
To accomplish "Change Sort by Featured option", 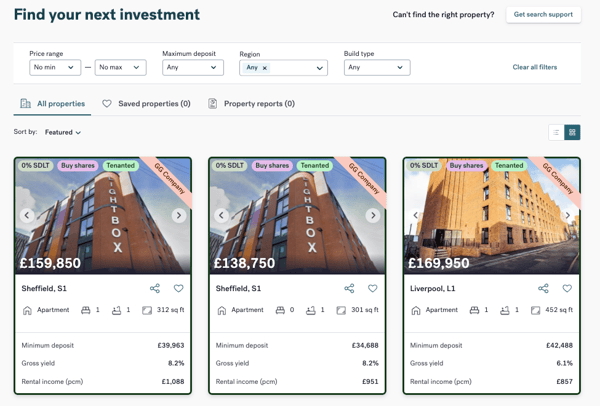I will (63, 132).
